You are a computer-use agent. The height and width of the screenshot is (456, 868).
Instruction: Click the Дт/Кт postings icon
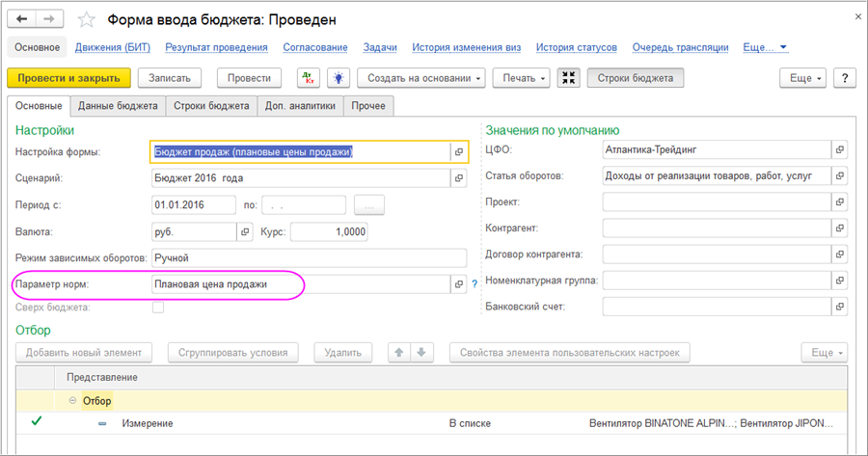[x=308, y=78]
